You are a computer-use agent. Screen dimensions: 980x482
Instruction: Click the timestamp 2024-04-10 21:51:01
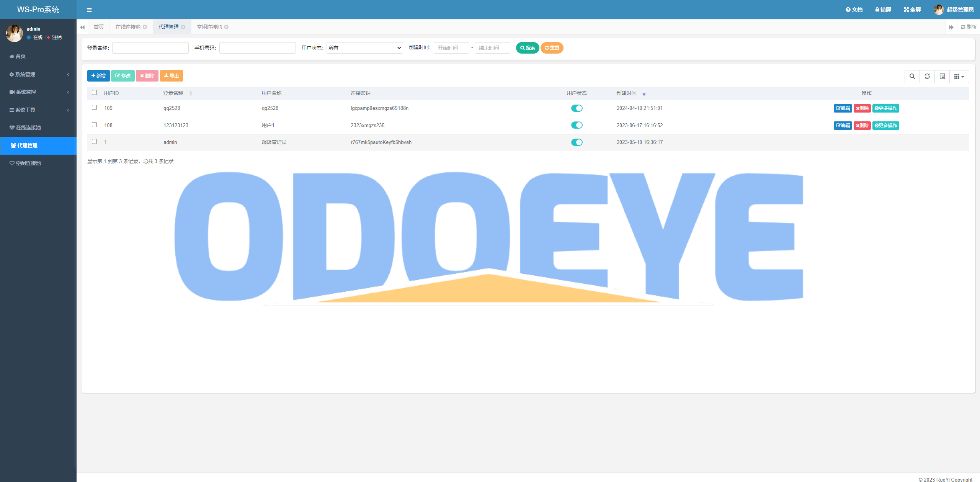[x=640, y=108]
